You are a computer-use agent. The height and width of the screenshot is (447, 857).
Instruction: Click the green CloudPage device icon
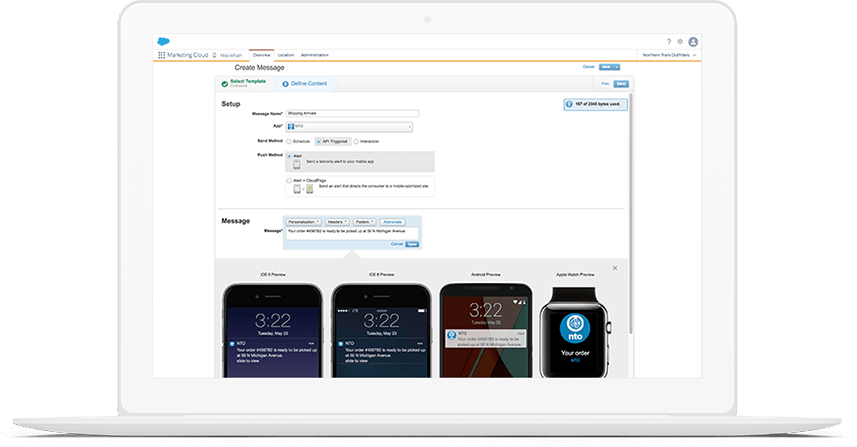[x=309, y=189]
